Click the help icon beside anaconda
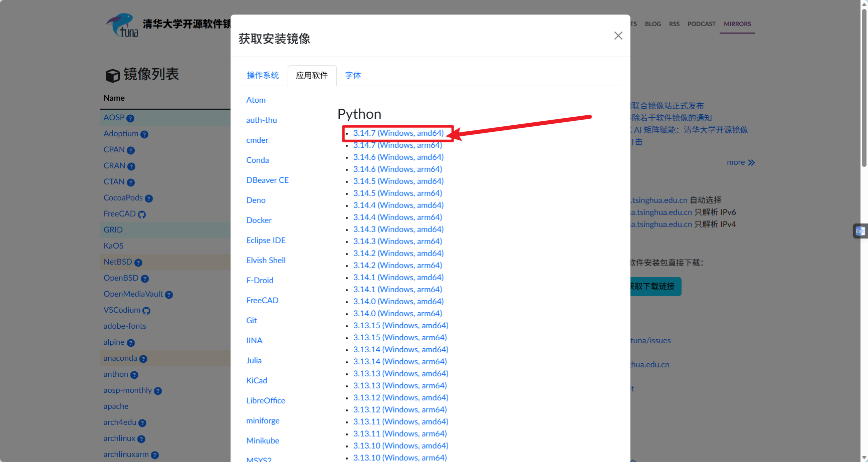 point(143,359)
